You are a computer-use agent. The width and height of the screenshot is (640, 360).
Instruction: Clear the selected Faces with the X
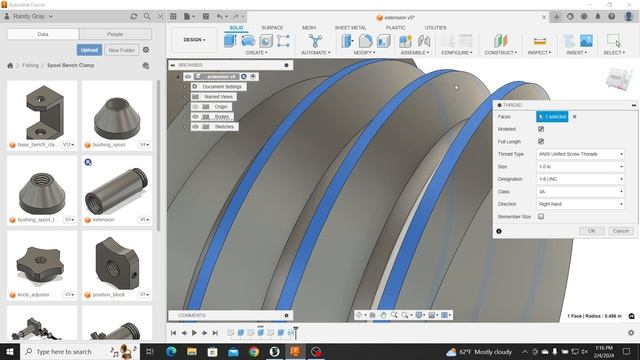[x=575, y=117]
